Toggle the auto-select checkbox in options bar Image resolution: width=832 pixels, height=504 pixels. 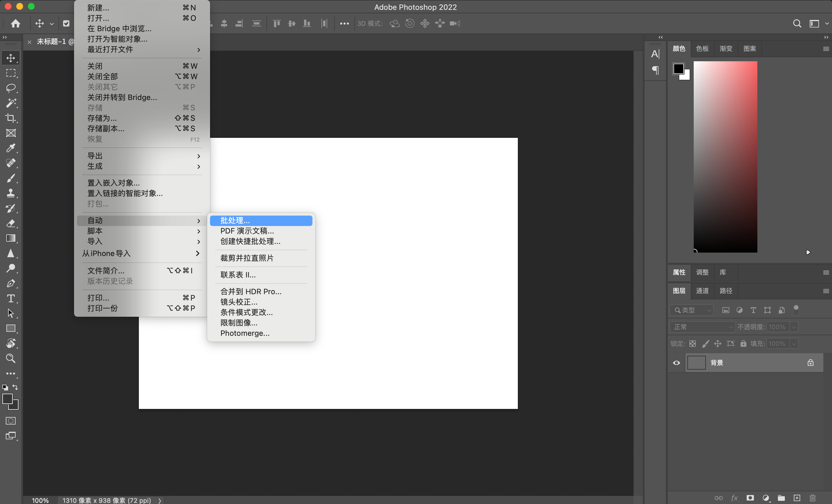pos(66,23)
